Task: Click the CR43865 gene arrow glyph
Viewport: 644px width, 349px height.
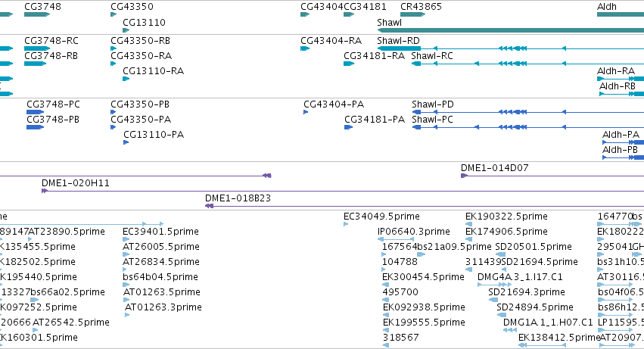Action: point(412,14)
